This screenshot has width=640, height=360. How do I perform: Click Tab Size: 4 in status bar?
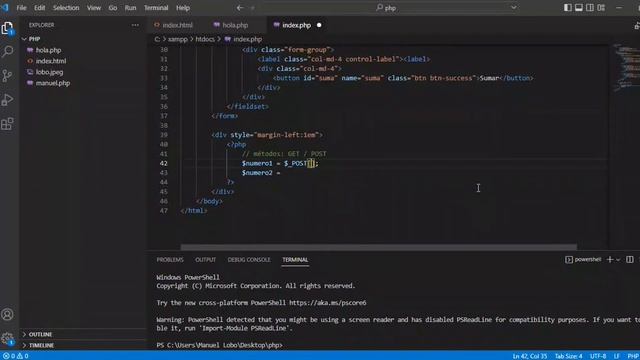(x=569, y=356)
